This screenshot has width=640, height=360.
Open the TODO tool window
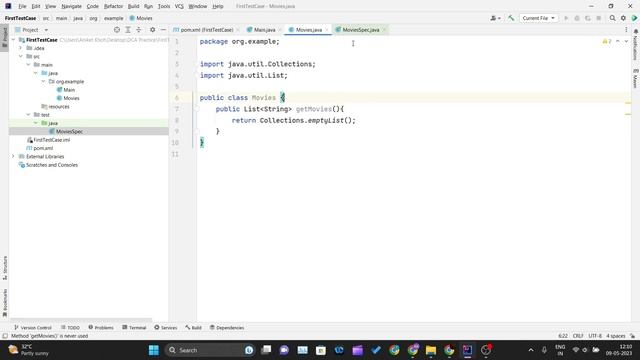point(70,327)
